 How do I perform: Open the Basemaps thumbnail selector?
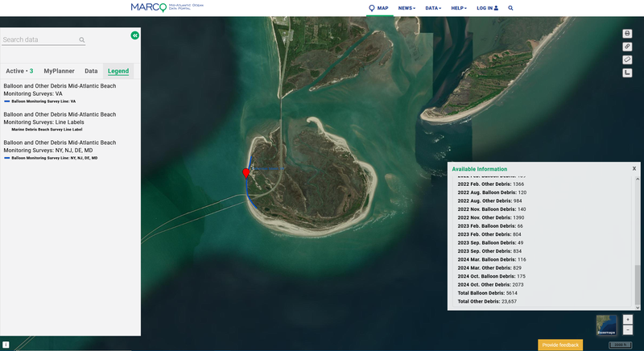tap(606, 325)
